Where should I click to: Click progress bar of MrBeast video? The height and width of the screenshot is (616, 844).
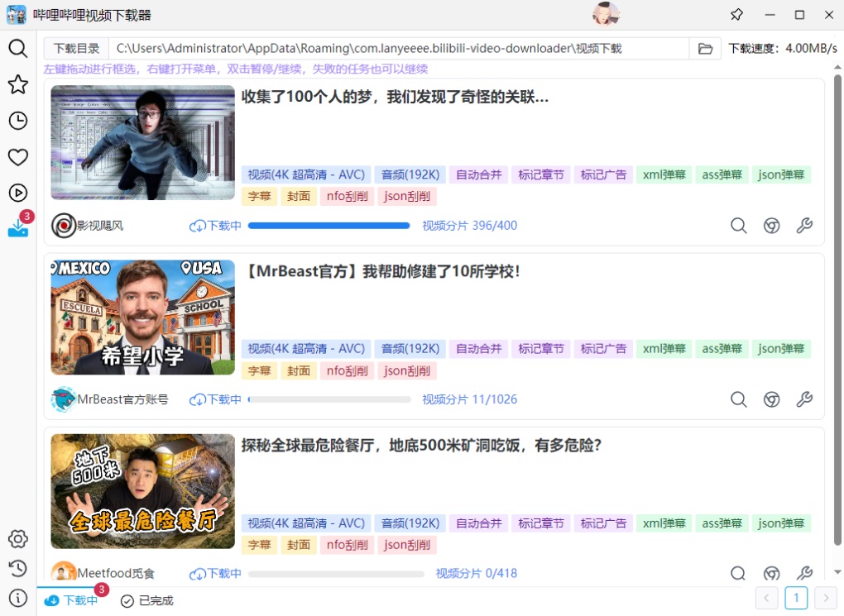329,399
